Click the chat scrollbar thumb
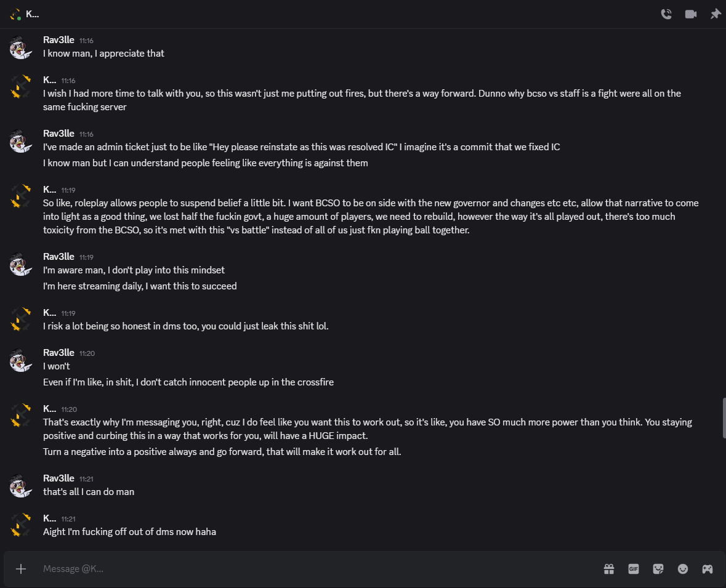The height and width of the screenshot is (588, 726). [724, 418]
